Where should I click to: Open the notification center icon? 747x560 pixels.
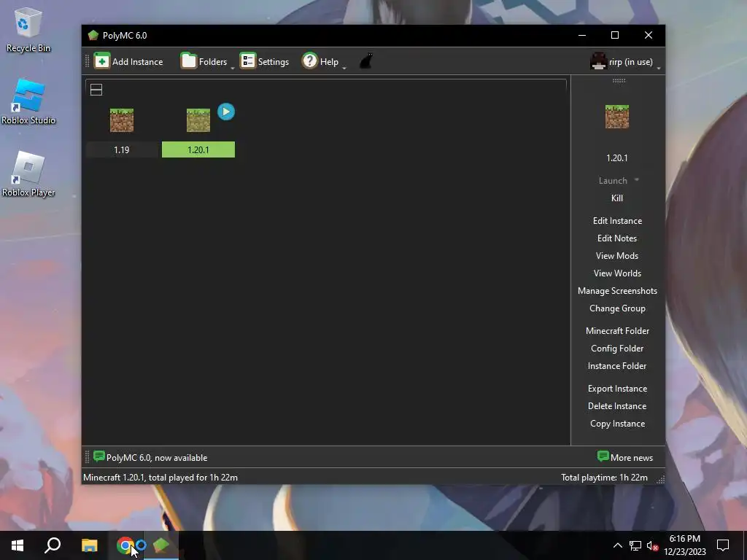(723, 545)
